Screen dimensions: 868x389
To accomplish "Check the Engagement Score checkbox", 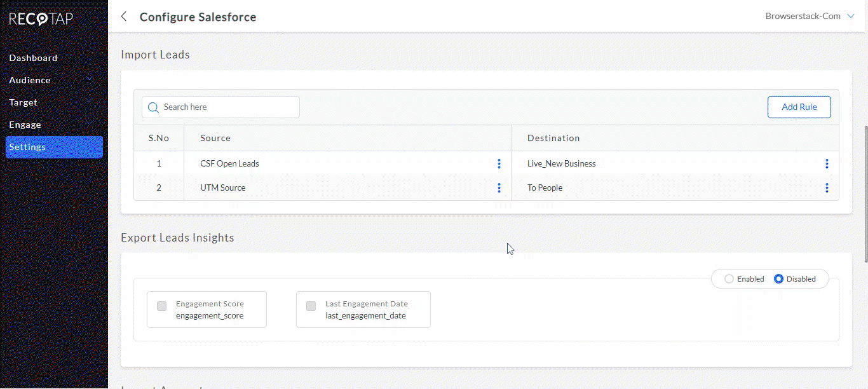I will [162, 306].
